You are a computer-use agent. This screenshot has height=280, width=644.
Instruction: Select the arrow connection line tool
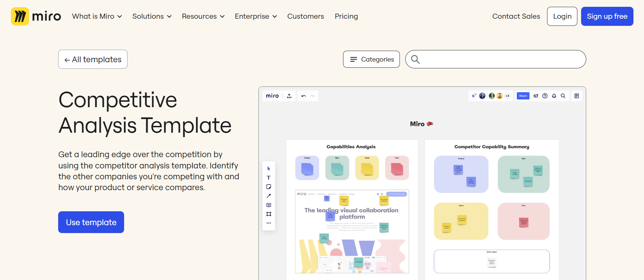tap(269, 196)
